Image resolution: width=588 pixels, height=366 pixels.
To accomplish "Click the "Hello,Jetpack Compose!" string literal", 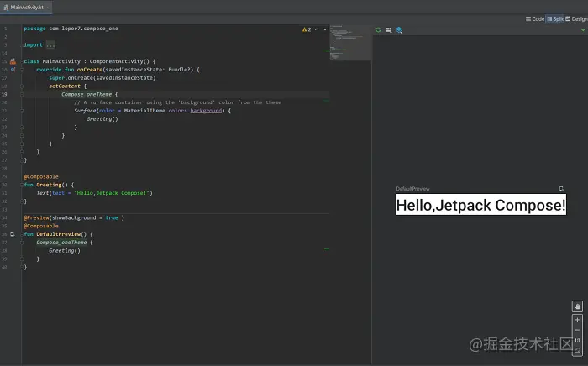I will coord(112,193).
